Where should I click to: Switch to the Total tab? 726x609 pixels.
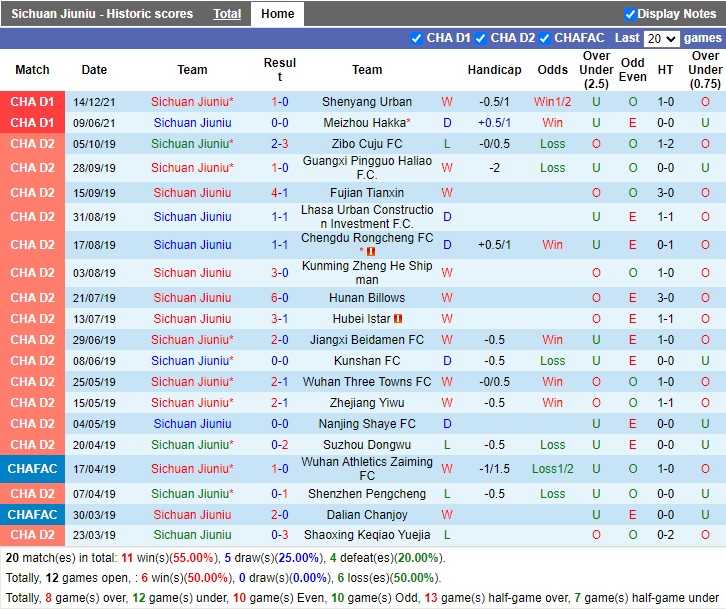[227, 14]
